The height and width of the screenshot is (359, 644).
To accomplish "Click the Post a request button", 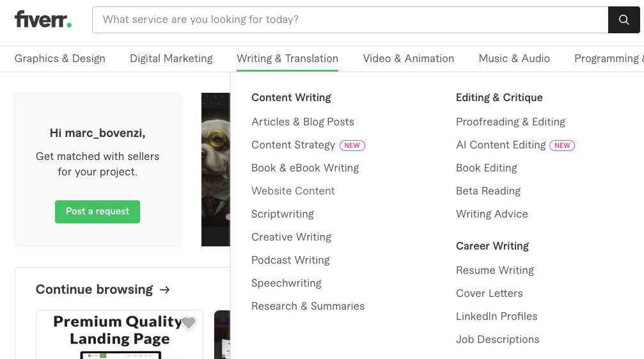I will coord(97,212).
